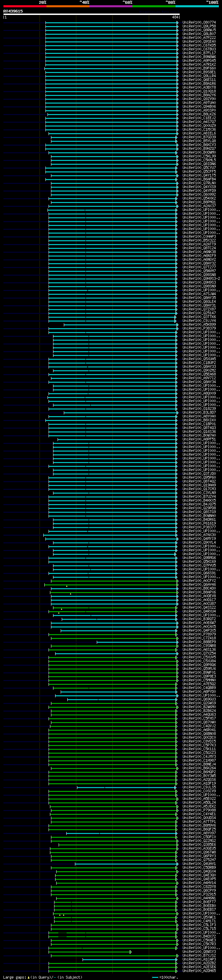The image size is (222, 980).
Task: Select UniRef100_B4DX72 label
Action: [x=199, y=936]
